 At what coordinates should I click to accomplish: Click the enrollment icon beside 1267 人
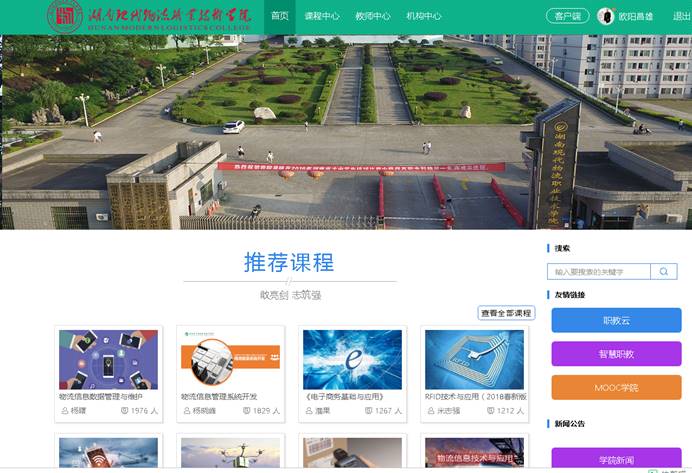click(369, 411)
